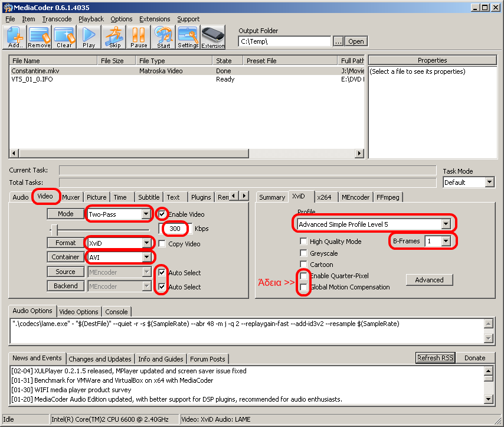Screen dimensions: 504x427
Task: Start transcoding with the Start icon
Action: (163, 37)
